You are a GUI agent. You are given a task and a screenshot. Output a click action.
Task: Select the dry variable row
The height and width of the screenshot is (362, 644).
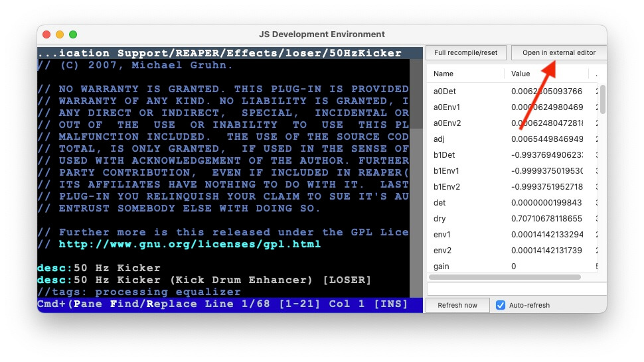point(511,219)
